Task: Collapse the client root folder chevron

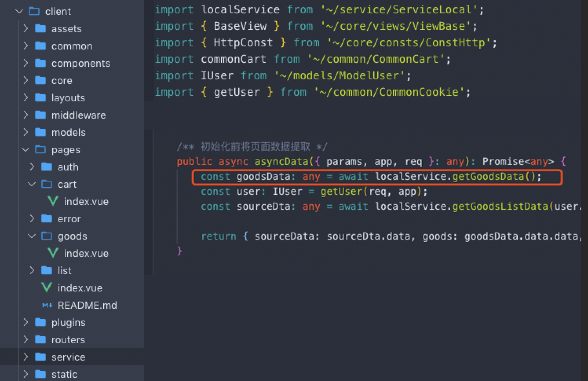Action: [x=19, y=11]
